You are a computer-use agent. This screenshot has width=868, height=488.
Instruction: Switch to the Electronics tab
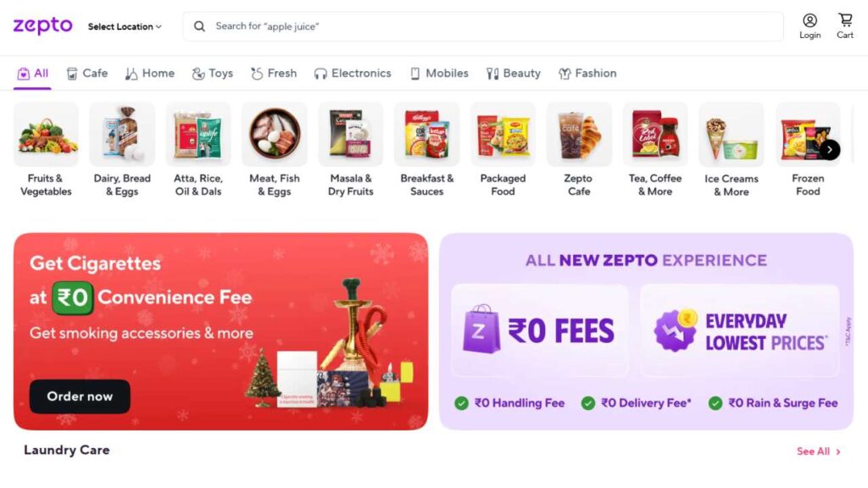pos(352,74)
